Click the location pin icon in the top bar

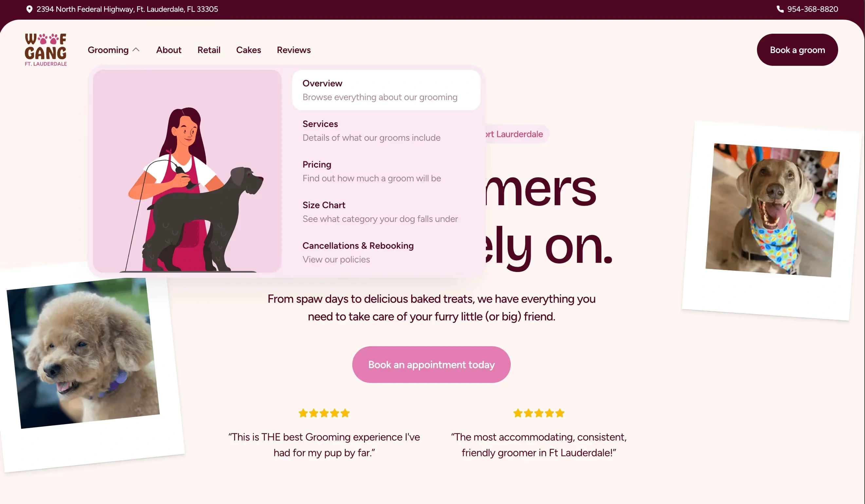[x=29, y=9]
